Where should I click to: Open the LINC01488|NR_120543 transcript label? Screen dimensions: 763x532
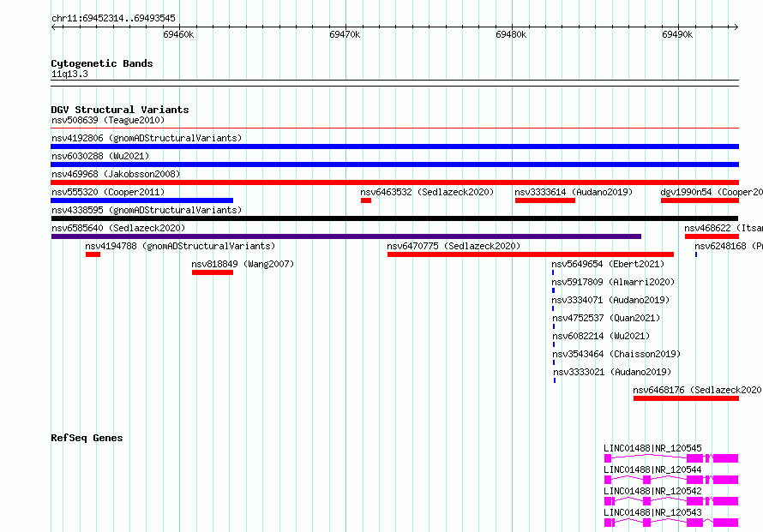(x=652, y=512)
